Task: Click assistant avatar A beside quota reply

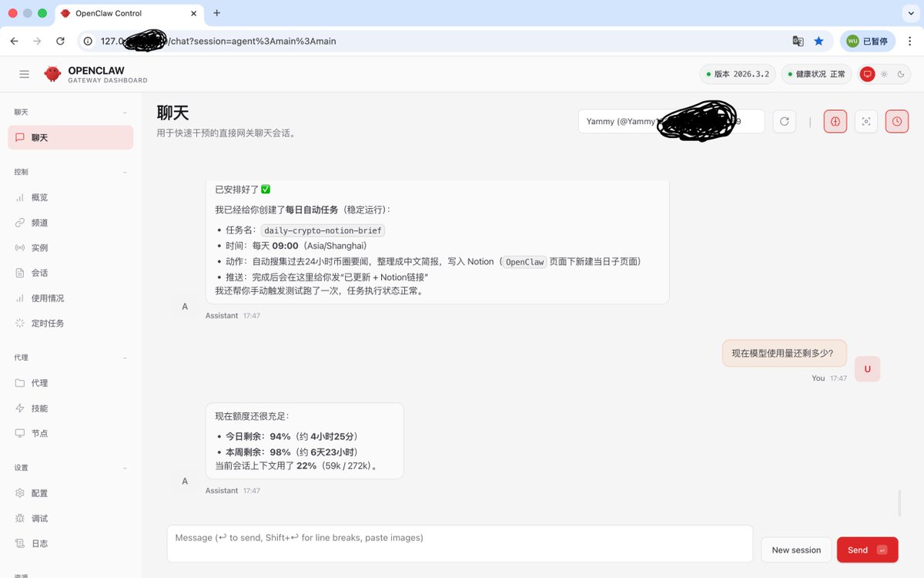Action: [x=185, y=481]
